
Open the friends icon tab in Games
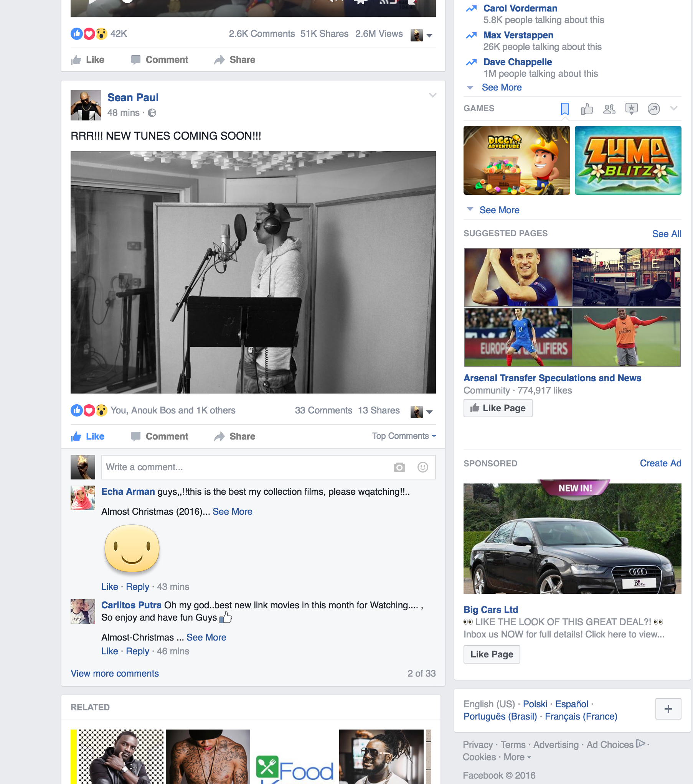click(x=609, y=109)
